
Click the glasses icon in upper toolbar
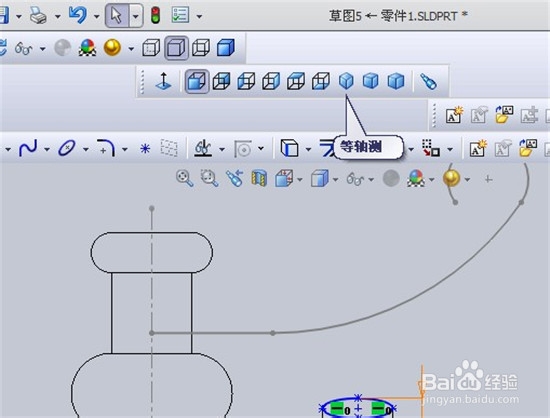24,48
